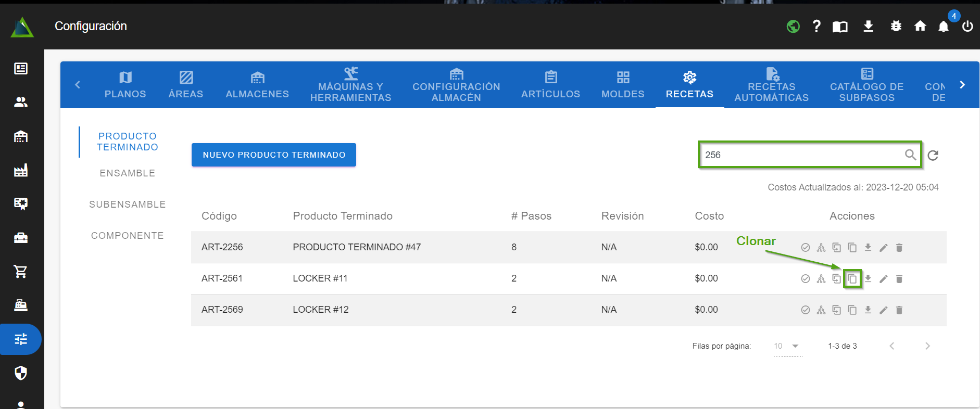Open the notifications bell icon
The width and height of the screenshot is (980, 409).
(x=943, y=27)
